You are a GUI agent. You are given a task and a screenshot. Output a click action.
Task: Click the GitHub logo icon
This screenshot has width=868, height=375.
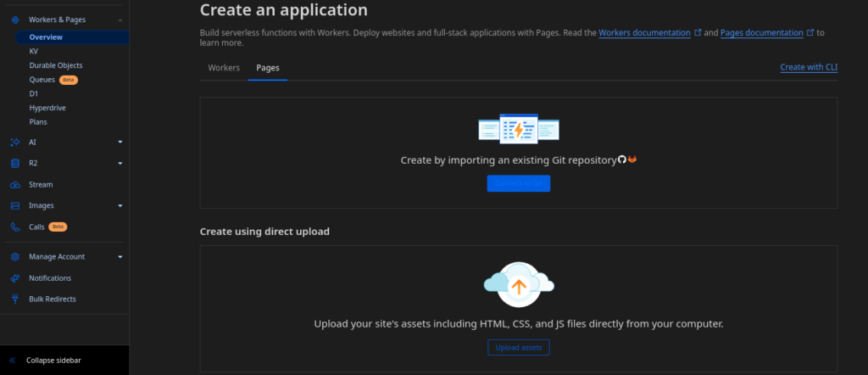(x=622, y=160)
